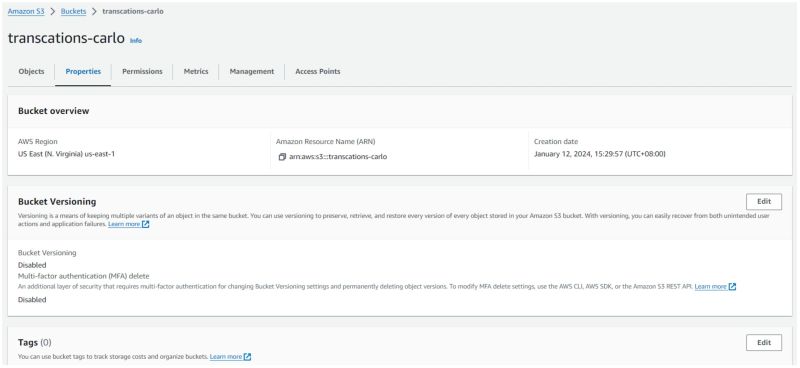Select the ARN text arn:aws:s3:::transcations-carlo

click(x=338, y=157)
